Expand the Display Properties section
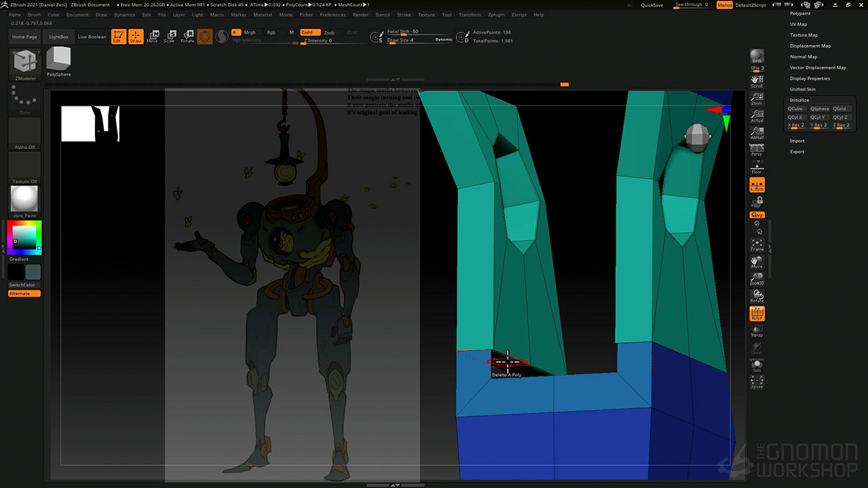The image size is (868, 488). [x=810, y=79]
